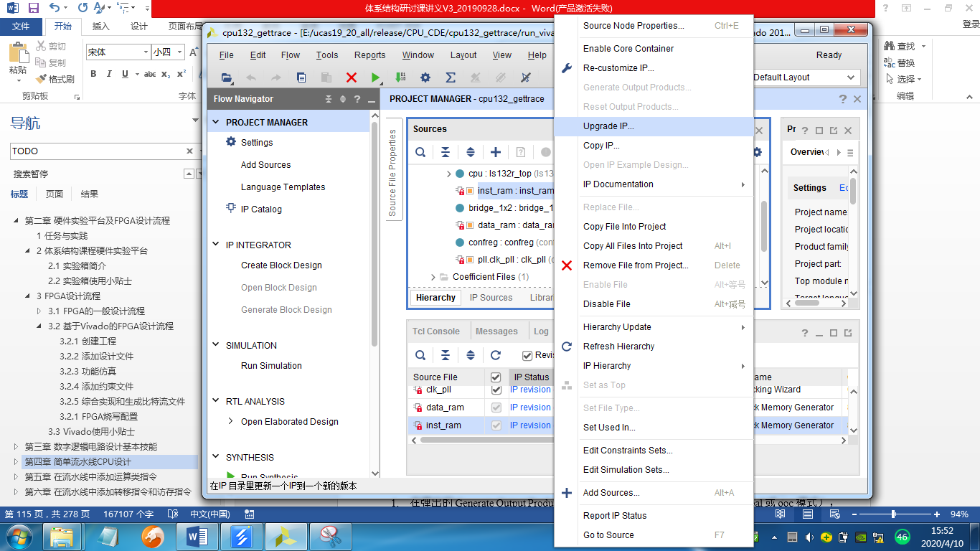The width and height of the screenshot is (980, 551).
Task: Click Run Simulation in Flow Navigator
Action: [x=271, y=365]
